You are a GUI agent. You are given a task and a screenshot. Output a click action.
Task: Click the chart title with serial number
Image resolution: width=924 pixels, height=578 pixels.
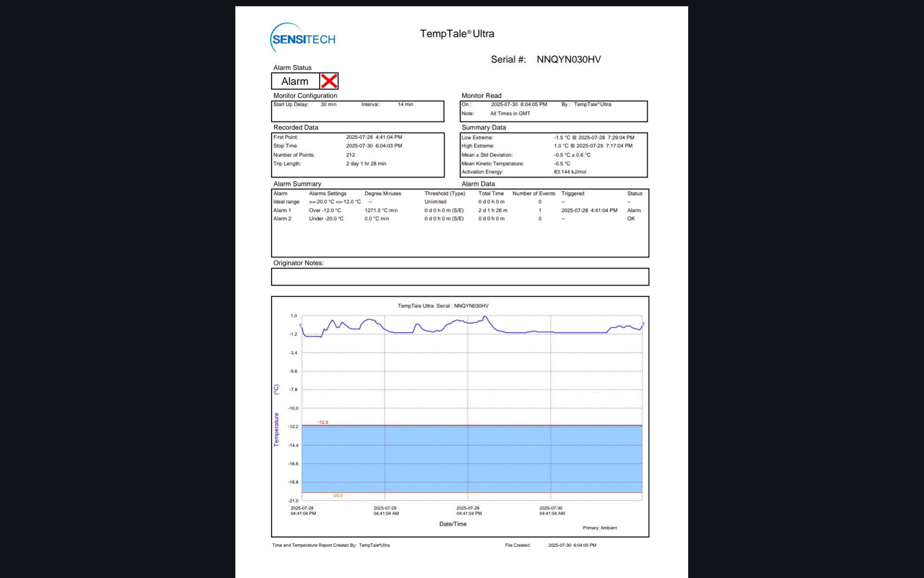coord(443,306)
